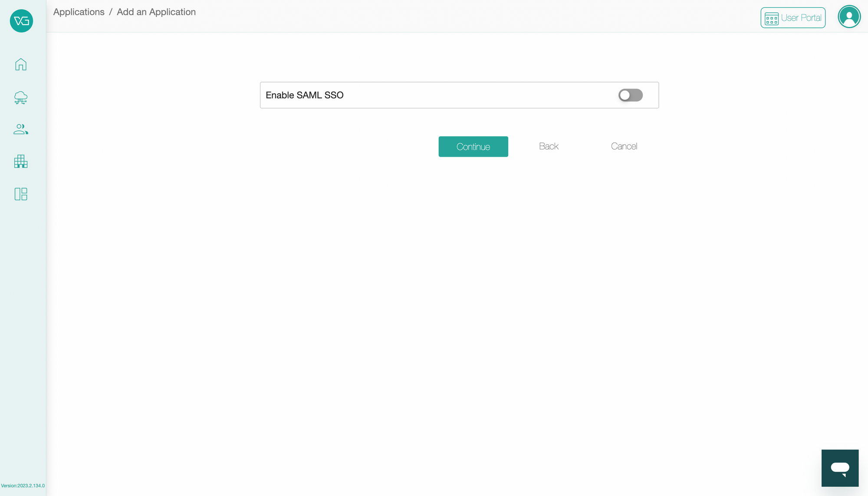The height and width of the screenshot is (496, 868).
Task: Open the layout panels sidebar icon
Action: click(21, 194)
